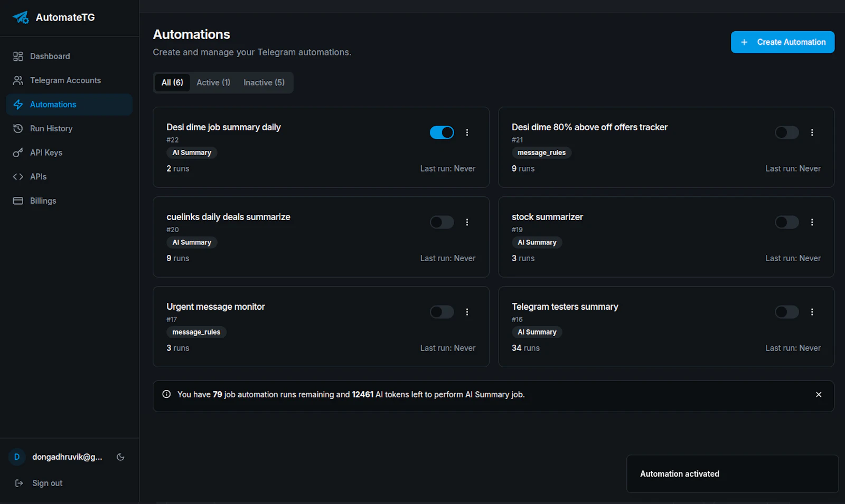Click the Dashboard grid icon in sidebar

(x=18, y=56)
